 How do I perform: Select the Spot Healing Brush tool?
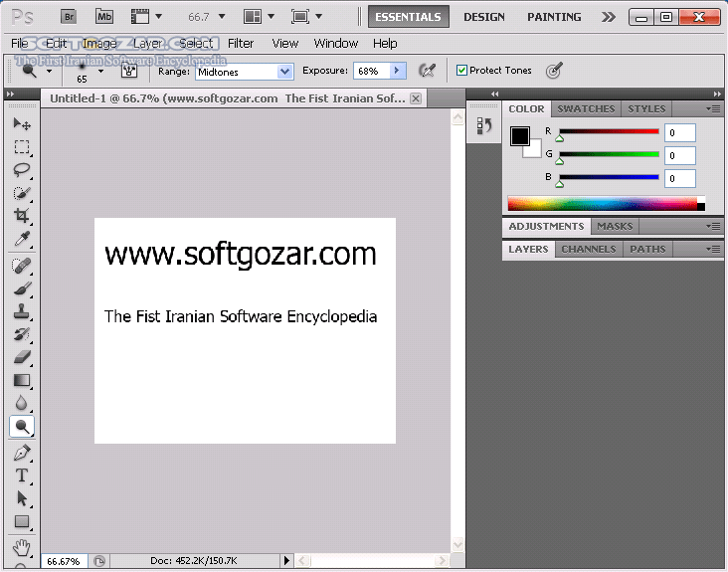click(x=22, y=266)
